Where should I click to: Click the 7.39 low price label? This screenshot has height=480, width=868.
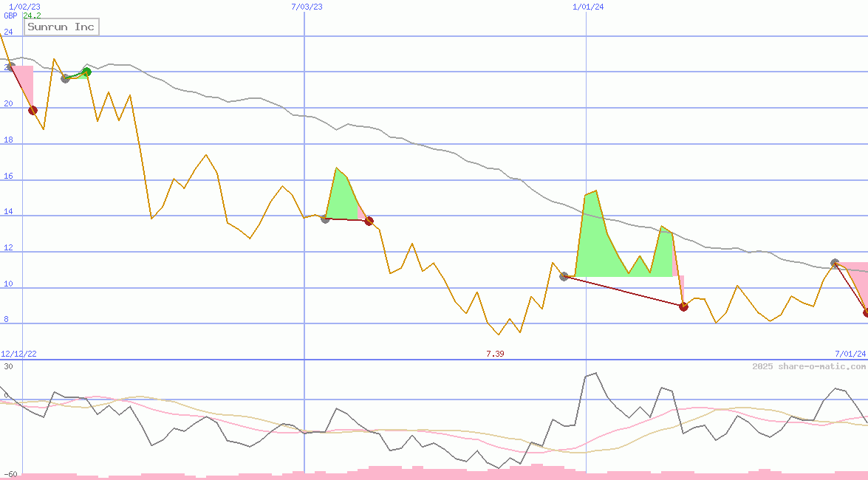pyautogui.click(x=495, y=354)
